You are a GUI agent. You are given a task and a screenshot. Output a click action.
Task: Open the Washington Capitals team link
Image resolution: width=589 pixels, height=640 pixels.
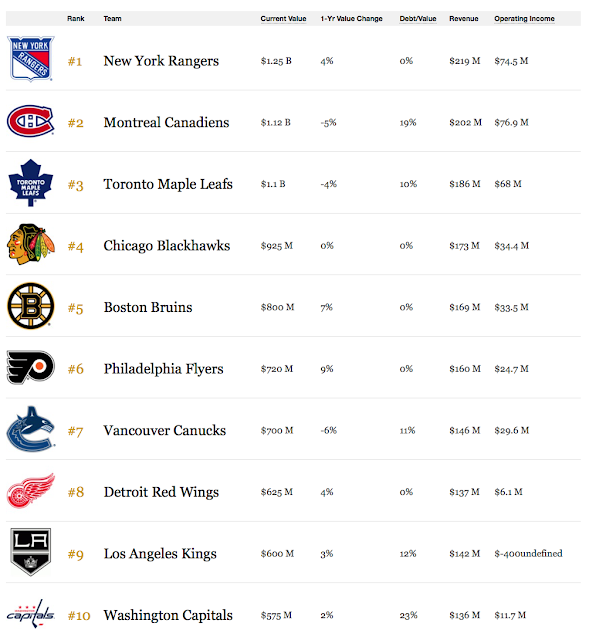[168, 615]
